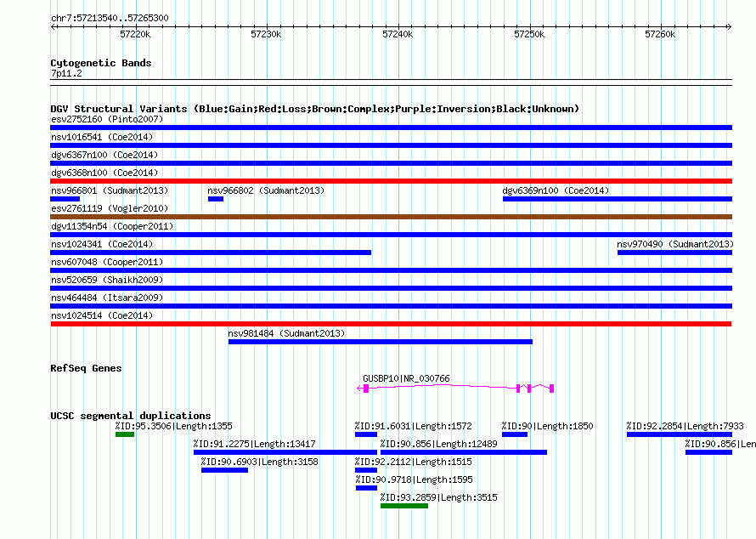The image size is (756, 539).
Task: Select the green duplication %ID:95.3506|Length:1355
Action: [x=125, y=434]
